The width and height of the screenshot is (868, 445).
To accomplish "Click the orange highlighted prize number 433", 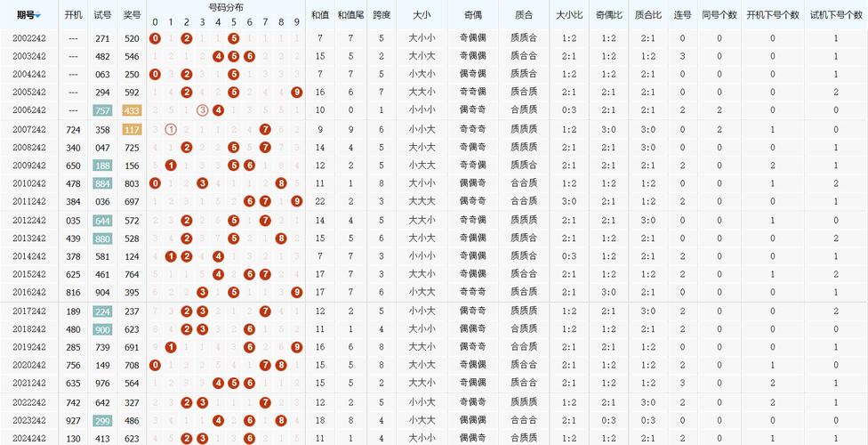I will [x=132, y=110].
